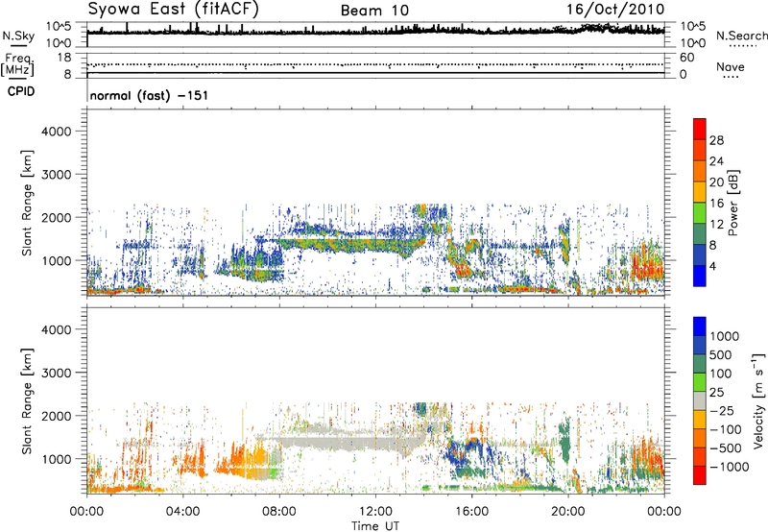This screenshot has height=532, width=768.
Task: Click the red bottom segment of Velocity color bar
Action: tap(700, 475)
